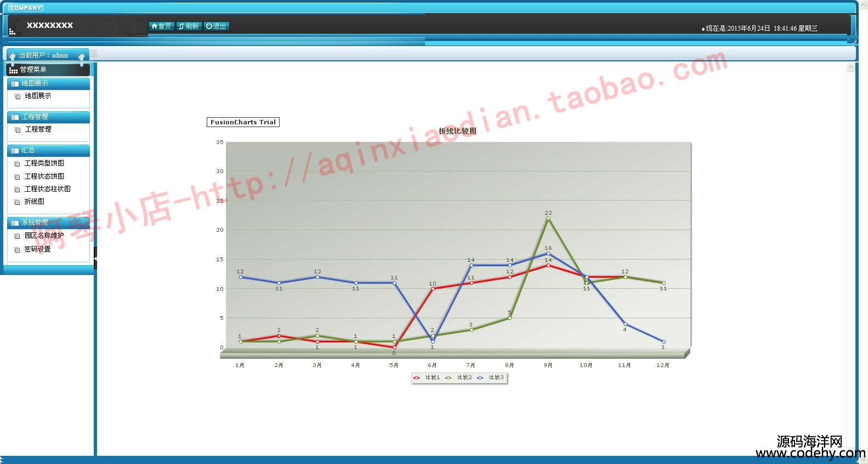Click the 12月 x-axis label
Image resolution: width=868 pixels, height=464 pixels.
tap(663, 365)
